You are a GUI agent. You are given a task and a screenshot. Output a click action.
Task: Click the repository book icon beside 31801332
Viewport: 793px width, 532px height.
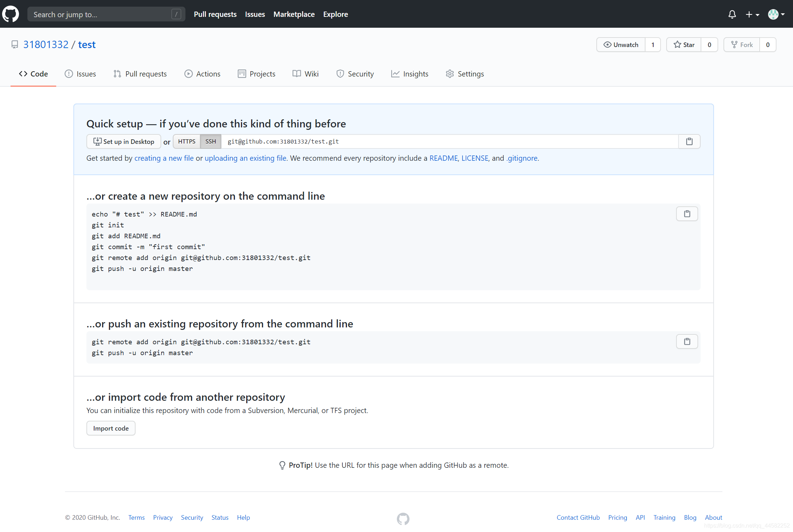click(x=15, y=45)
